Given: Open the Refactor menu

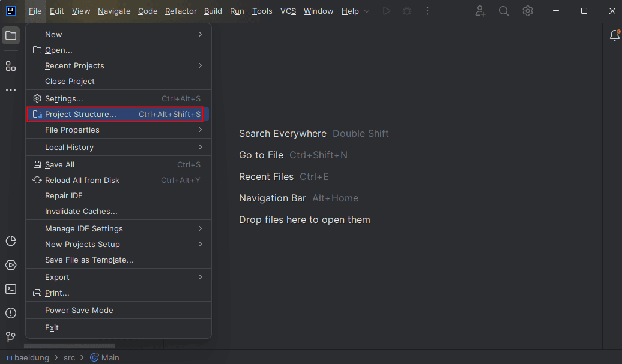Looking at the screenshot, I should tap(181, 11).
